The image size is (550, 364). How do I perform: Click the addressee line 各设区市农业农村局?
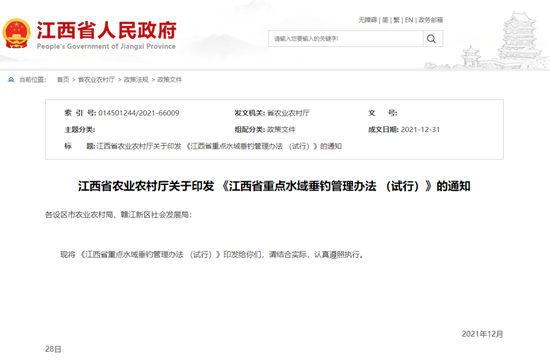(118, 215)
